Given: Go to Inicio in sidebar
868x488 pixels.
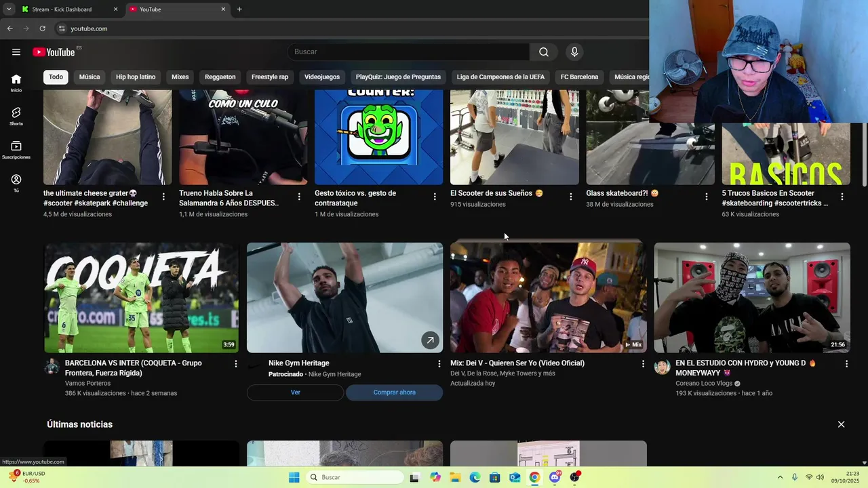Looking at the screenshot, I should coord(16,83).
